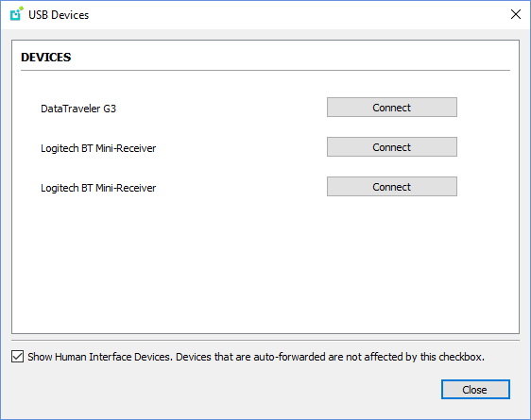
Task: Click the DEVICES heading
Action: coord(45,58)
